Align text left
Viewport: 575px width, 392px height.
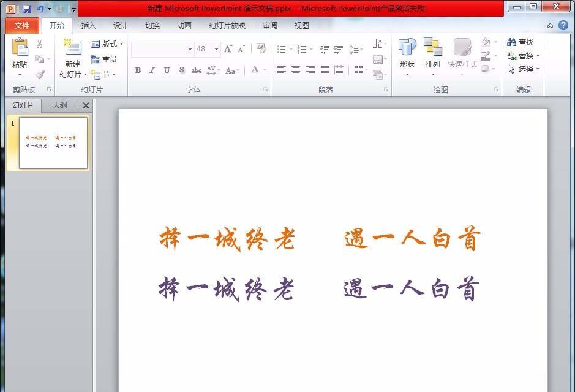(281, 70)
